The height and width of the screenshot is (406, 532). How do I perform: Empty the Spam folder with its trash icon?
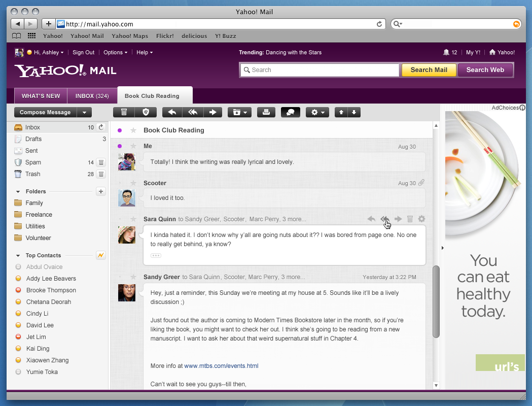101,162
